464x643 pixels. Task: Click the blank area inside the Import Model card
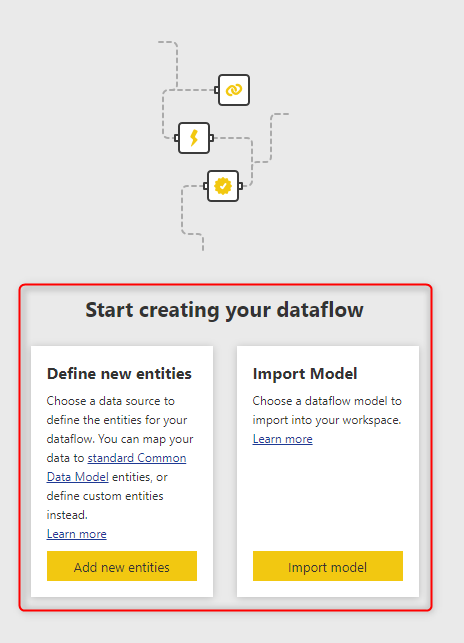pyautogui.click(x=328, y=498)
